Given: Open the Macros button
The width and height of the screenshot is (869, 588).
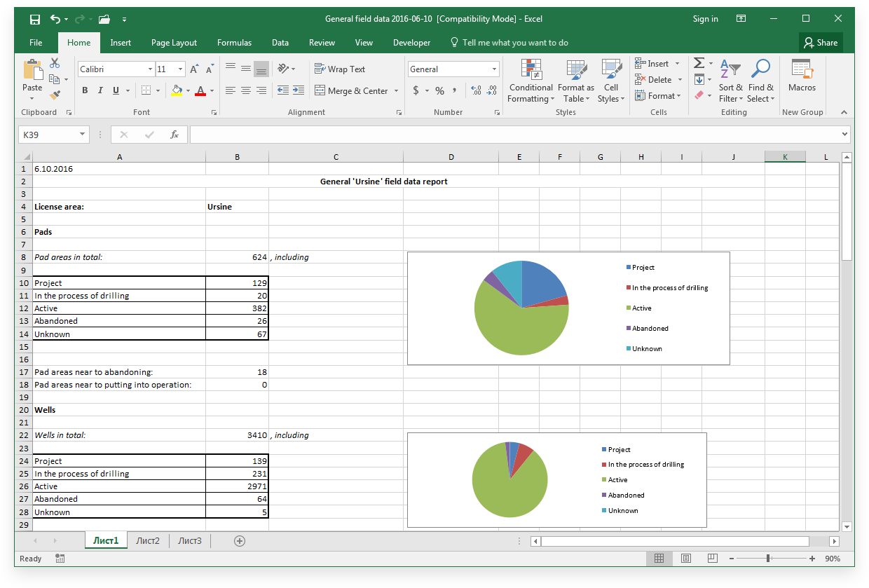Looking at the screenshot, I should (802, 76).
